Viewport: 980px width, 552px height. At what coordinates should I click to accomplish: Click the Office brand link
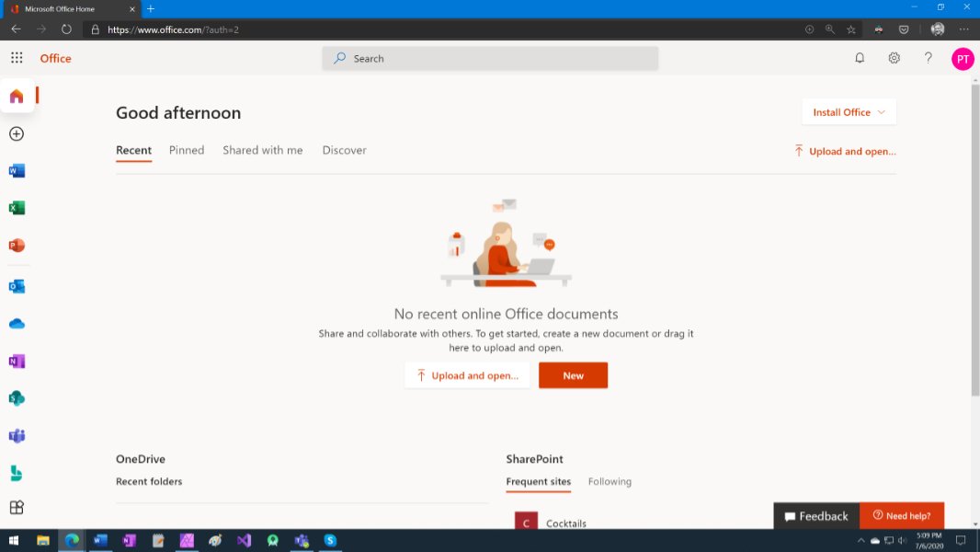coord(56,58)
